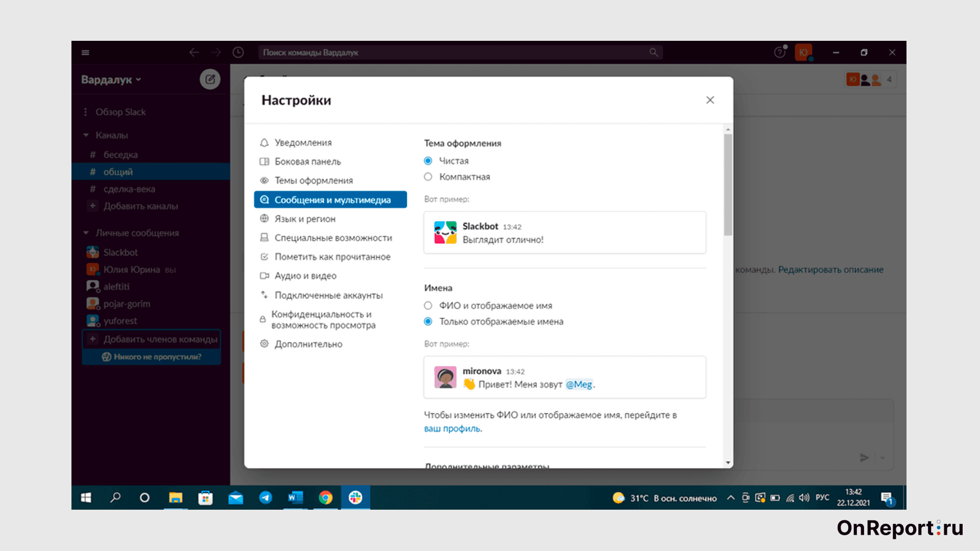Image resolution: width=980 pixels, height=551 pixels.
Task: Open Подключенные аккаунты settings tab
Action: (330, 295)
